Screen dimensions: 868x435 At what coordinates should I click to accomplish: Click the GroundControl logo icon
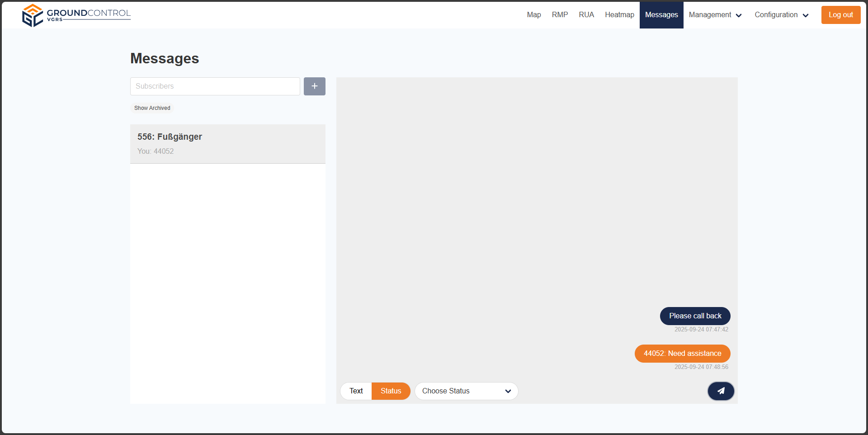33,15
